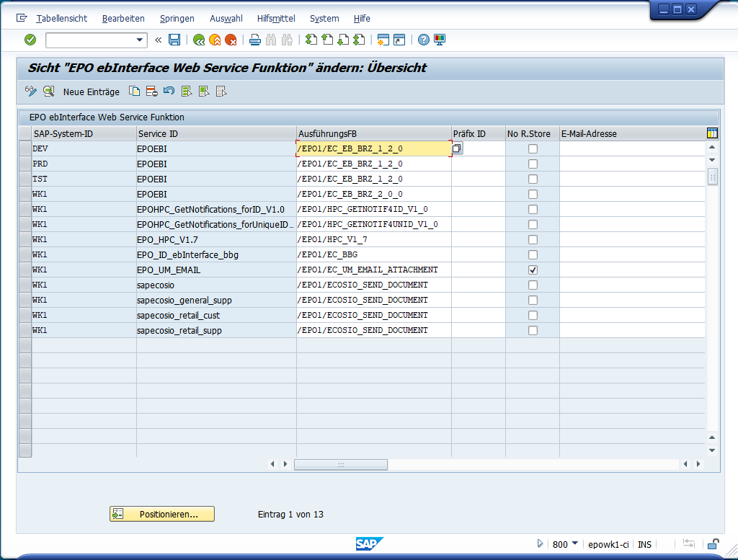
Task: Click the horizontal scrollbar thumb under table
Action: 341,464
